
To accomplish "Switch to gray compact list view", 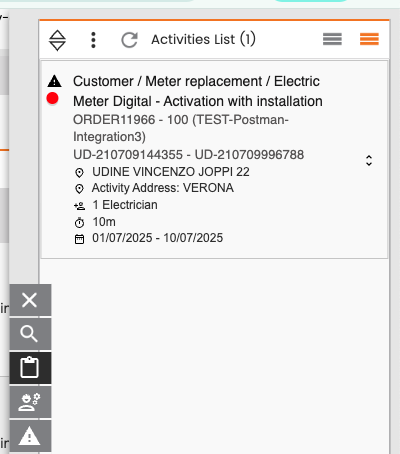I will [x=332, y=39].
